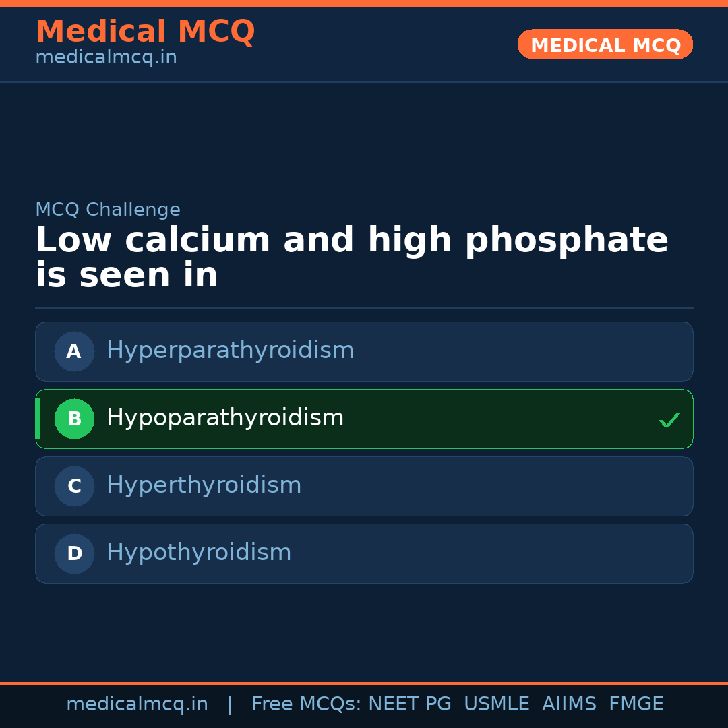Pick the Hyperthyroidism answer text
This screenshot has height=728, width=728.
click(x=204, y=485)
